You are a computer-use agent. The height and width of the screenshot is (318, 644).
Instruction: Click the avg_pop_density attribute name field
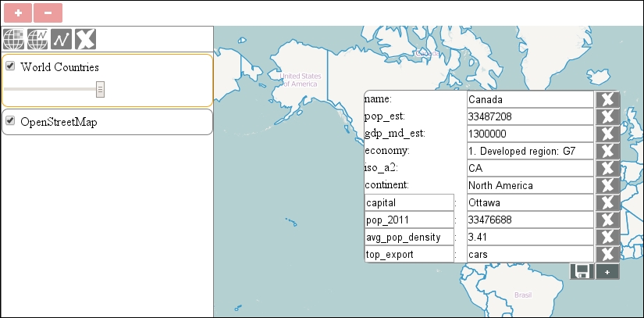click(409, 238)
